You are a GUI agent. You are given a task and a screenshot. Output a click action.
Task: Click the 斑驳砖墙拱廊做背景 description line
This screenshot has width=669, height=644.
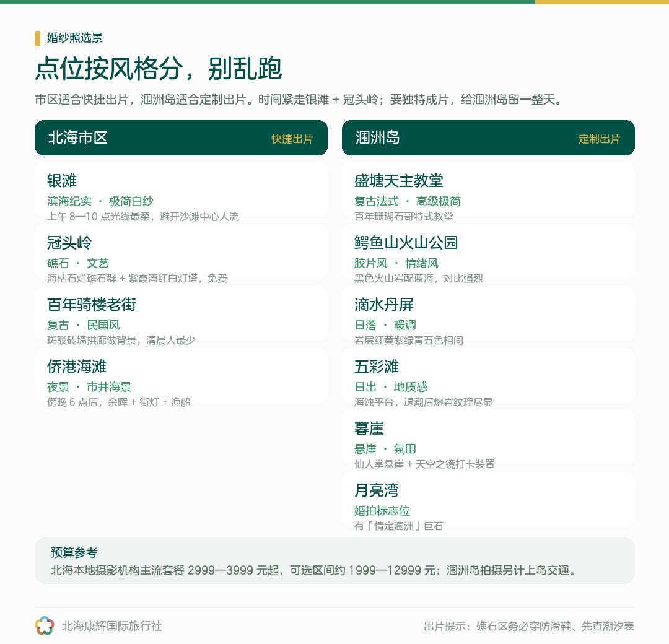coord(121,341)
